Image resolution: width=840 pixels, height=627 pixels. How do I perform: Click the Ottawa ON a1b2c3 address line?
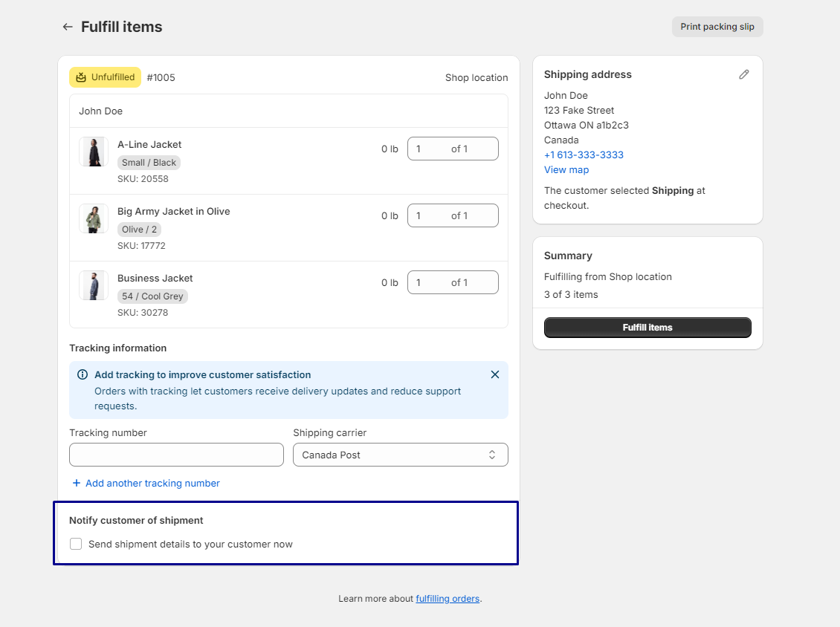point(586,126)
